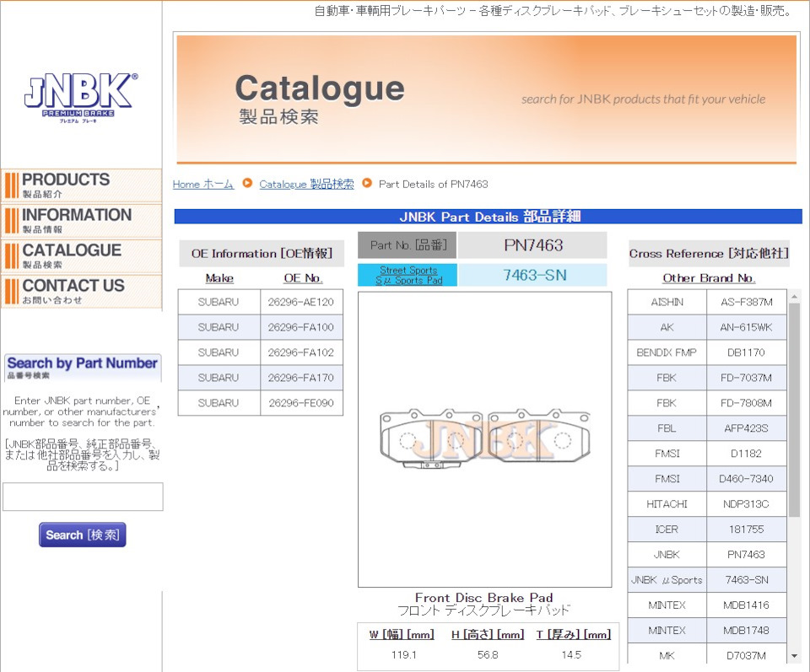This screenshot has height=672, width=810.
Task: Select BENDIX FMP number DB1170
Action: [747, 352]
